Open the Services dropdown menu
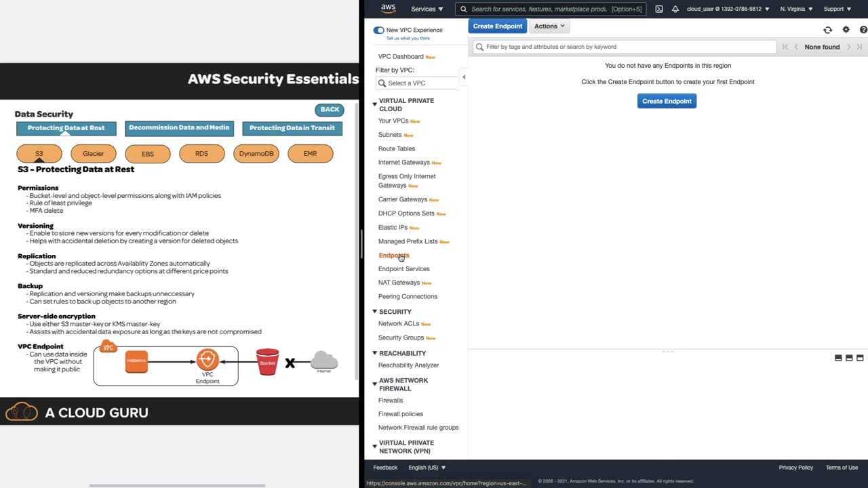Screen dimensions: 868x488 [427, 9]
